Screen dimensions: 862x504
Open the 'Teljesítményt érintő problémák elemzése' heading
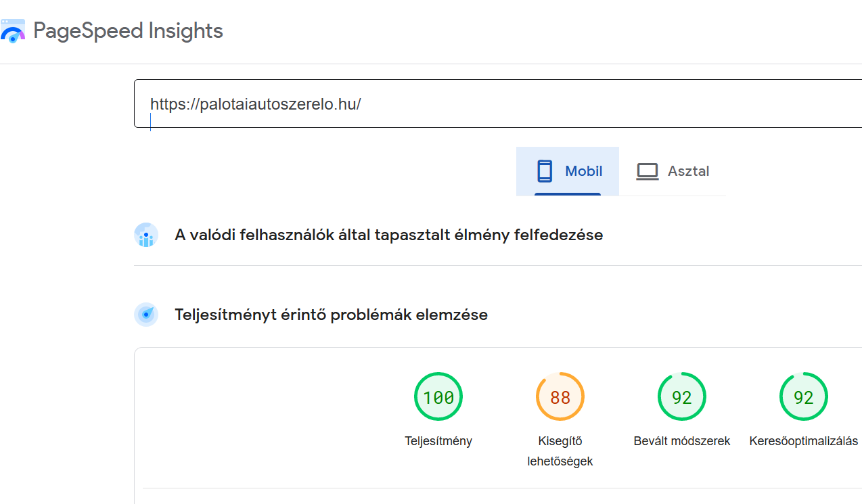[331, 315]
